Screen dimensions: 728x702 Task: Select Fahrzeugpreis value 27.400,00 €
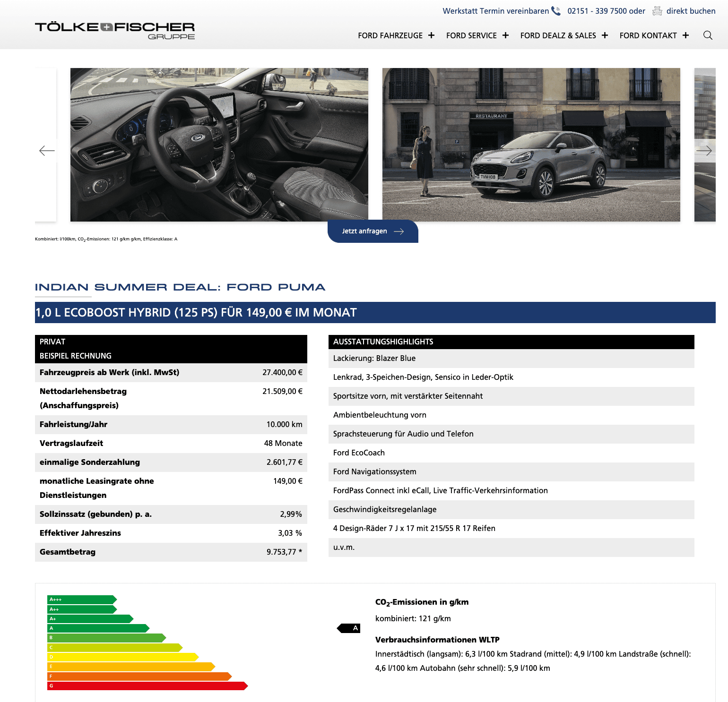click(x=282, y=372)
